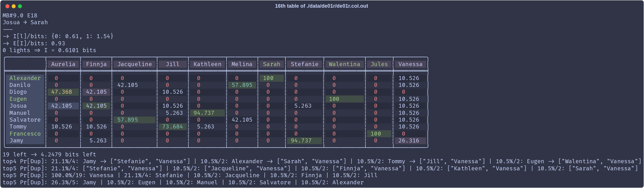Click the 100 cell for Alexander and Sarah

[271, 78]
